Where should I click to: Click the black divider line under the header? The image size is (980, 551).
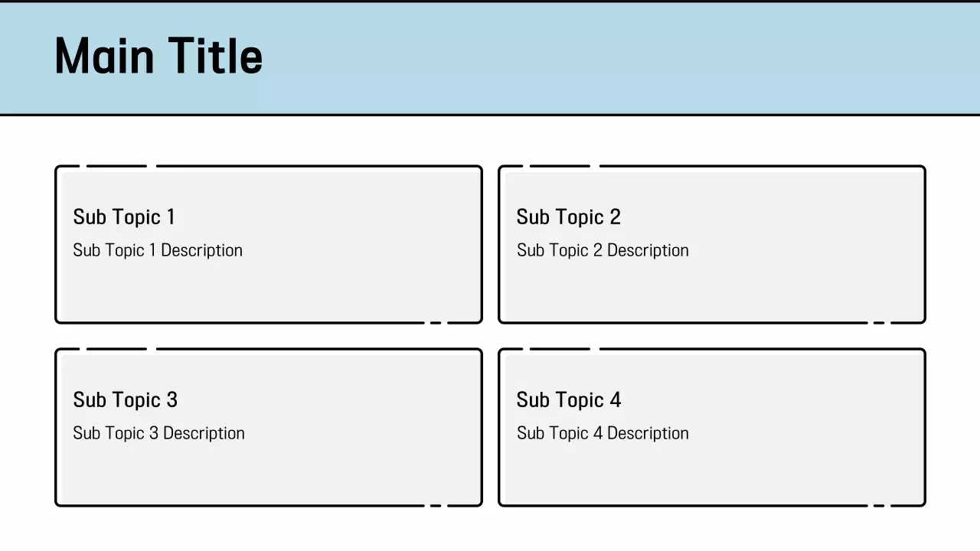490,115
